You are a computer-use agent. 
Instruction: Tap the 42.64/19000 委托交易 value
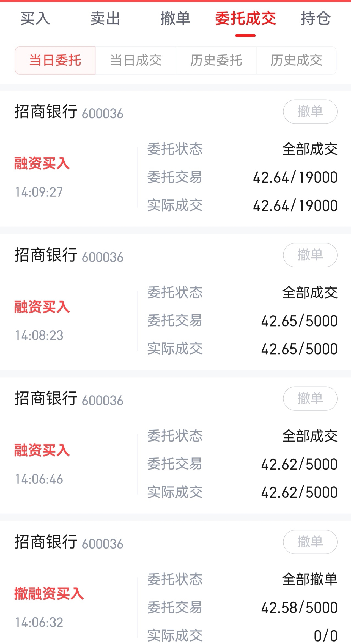[295, 177]
